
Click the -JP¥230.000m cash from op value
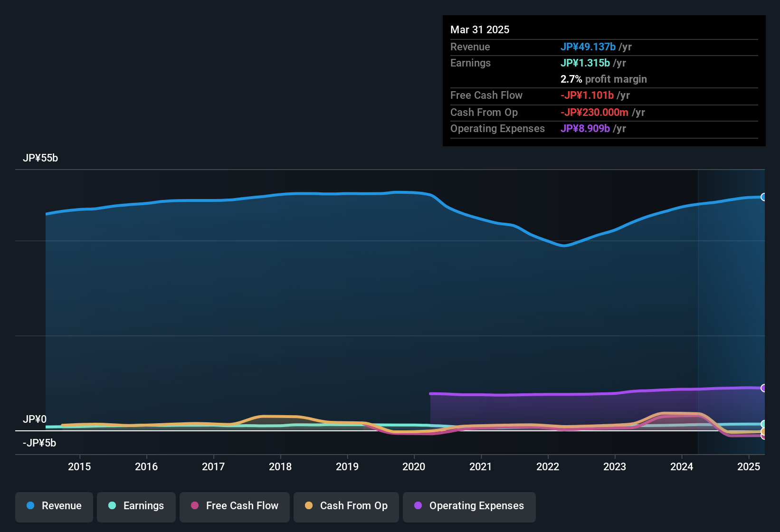[x=594, y=112]
